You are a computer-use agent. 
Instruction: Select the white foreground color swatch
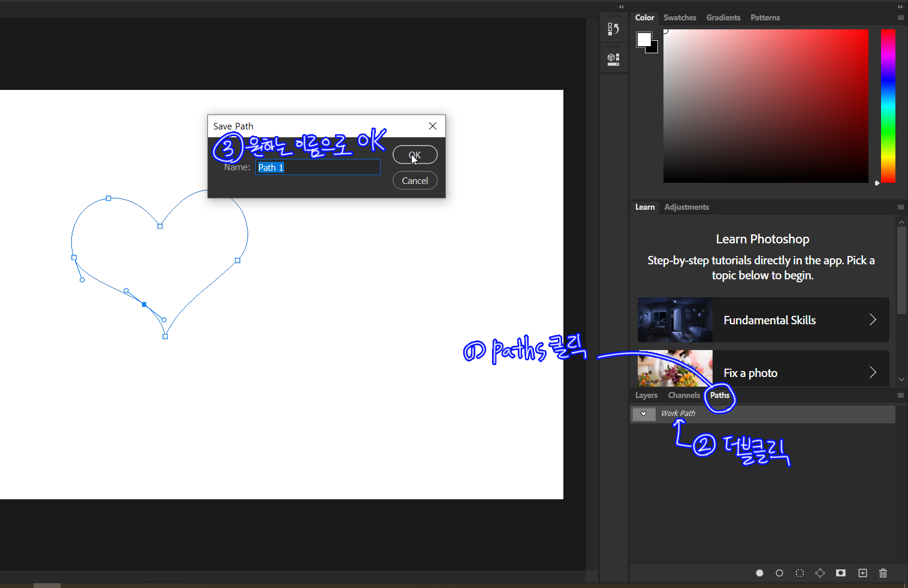tap(644, 40)
